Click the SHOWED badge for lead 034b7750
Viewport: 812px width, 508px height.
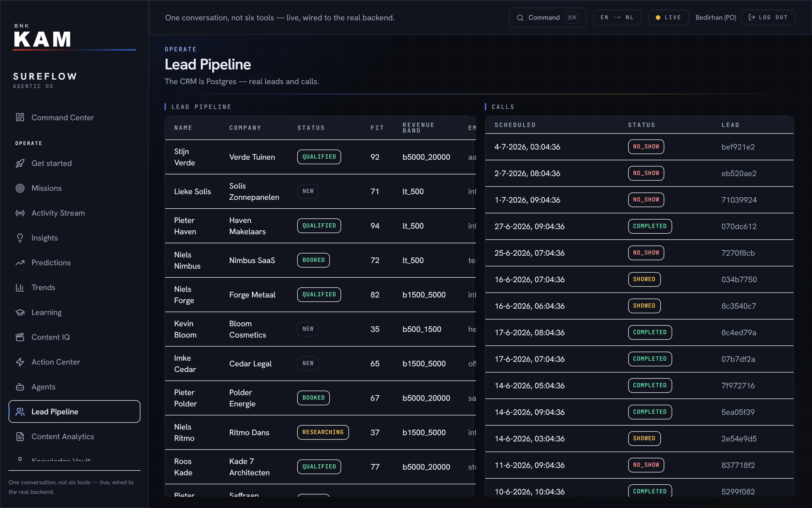tap(644, 279)
